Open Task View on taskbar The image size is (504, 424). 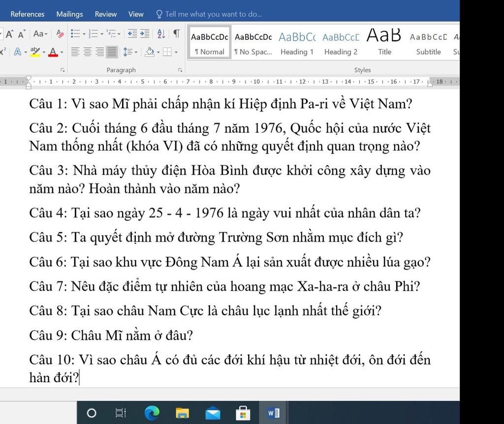[121, 413]
